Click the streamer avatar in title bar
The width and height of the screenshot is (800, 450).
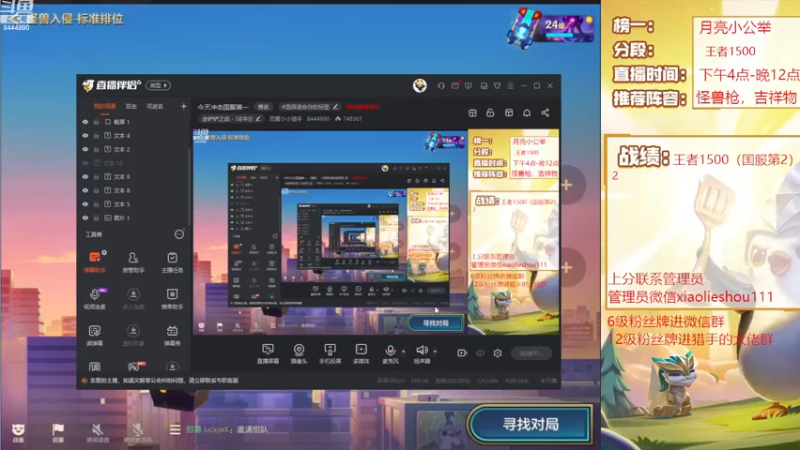click(x=420, y=86)
